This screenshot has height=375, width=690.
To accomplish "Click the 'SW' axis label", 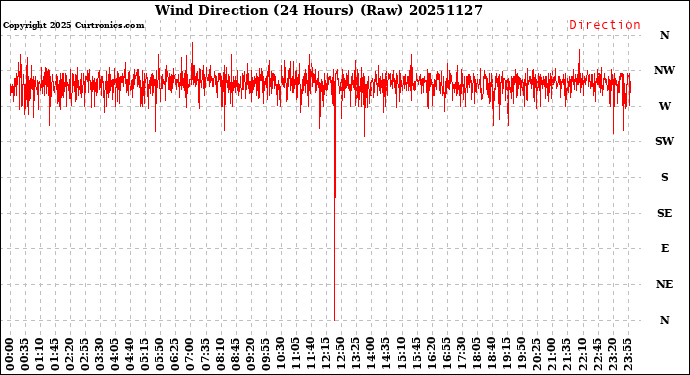I will click(664, 141).
